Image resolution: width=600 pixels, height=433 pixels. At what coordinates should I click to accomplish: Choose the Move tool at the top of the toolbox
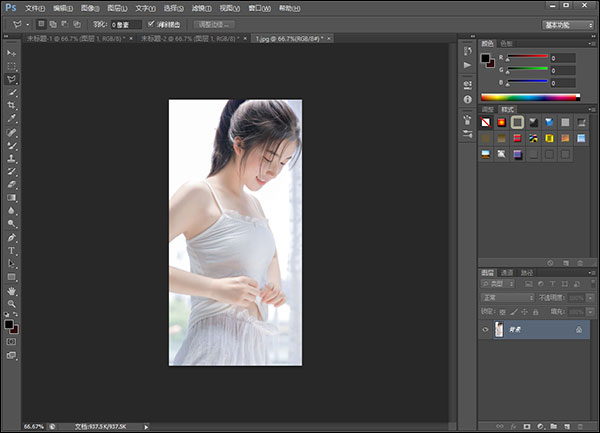click(12, 52)
